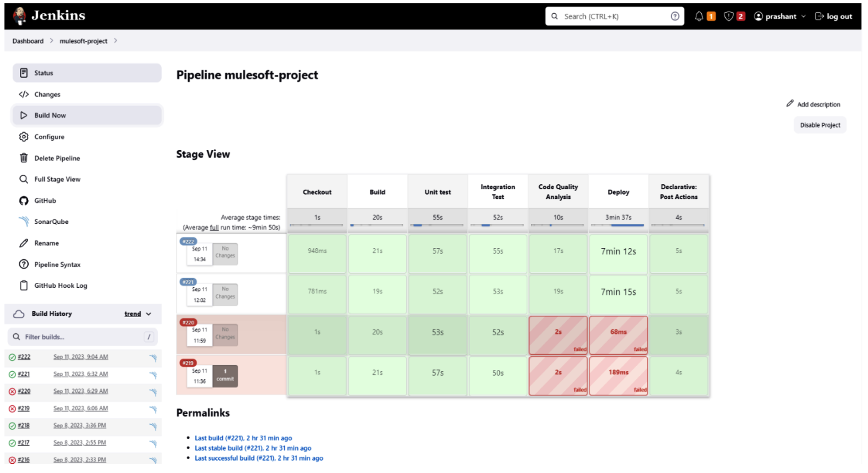Open the trend link in Build History
The width and height of the screenshot is (868, 473).
pos(132,314)
